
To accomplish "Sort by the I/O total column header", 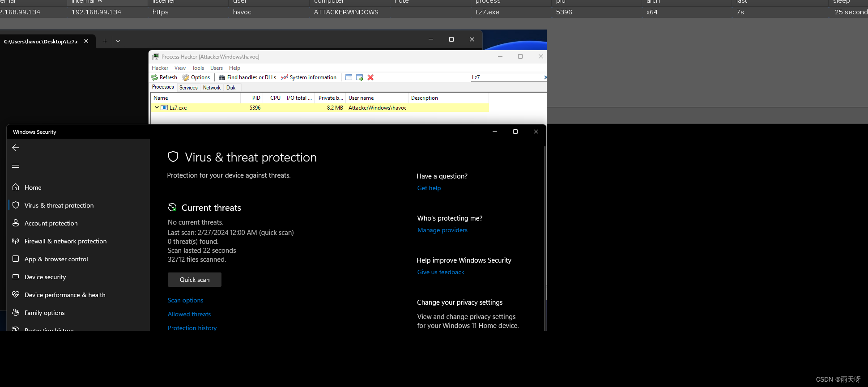I will 299,98.
